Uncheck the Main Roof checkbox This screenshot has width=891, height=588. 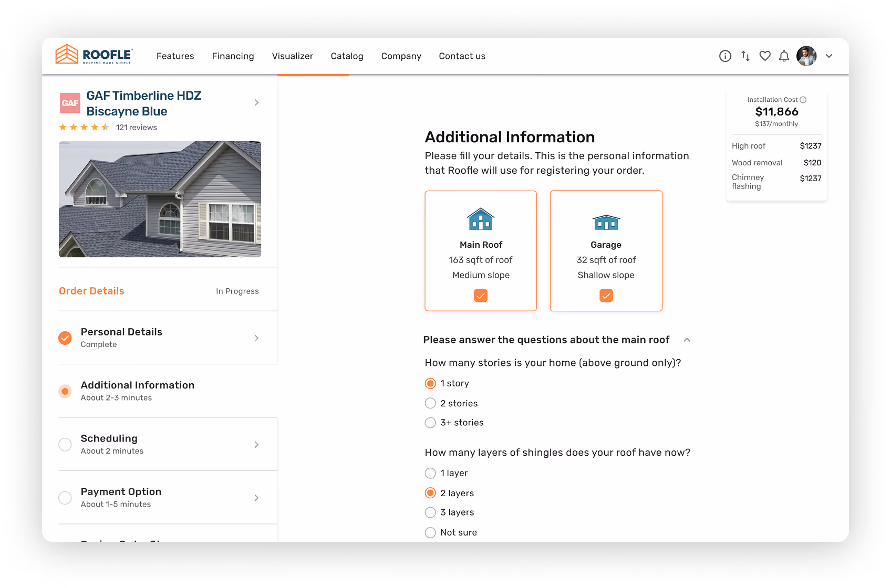481,296
